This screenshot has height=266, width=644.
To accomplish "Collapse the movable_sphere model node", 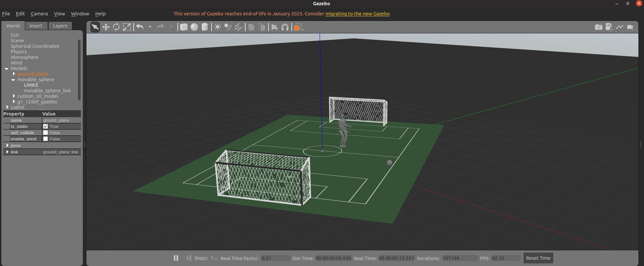I will pos(13,80).
